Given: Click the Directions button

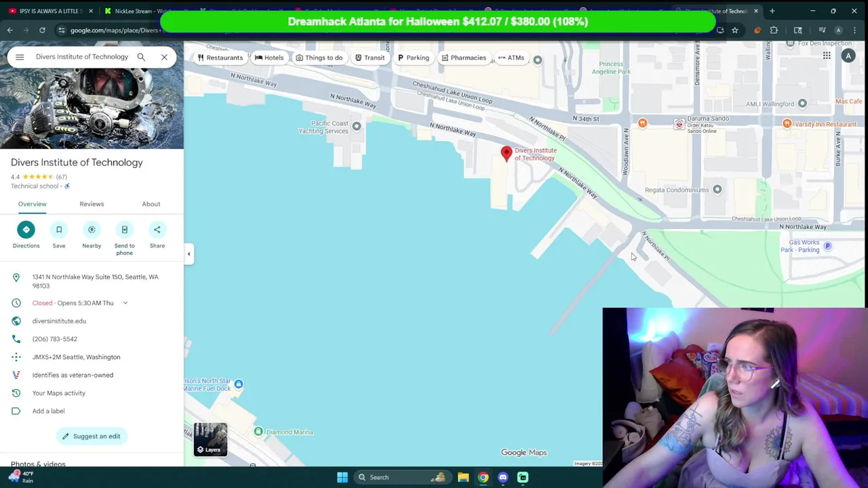Looking at the screenshot, I should coord(26,235).
